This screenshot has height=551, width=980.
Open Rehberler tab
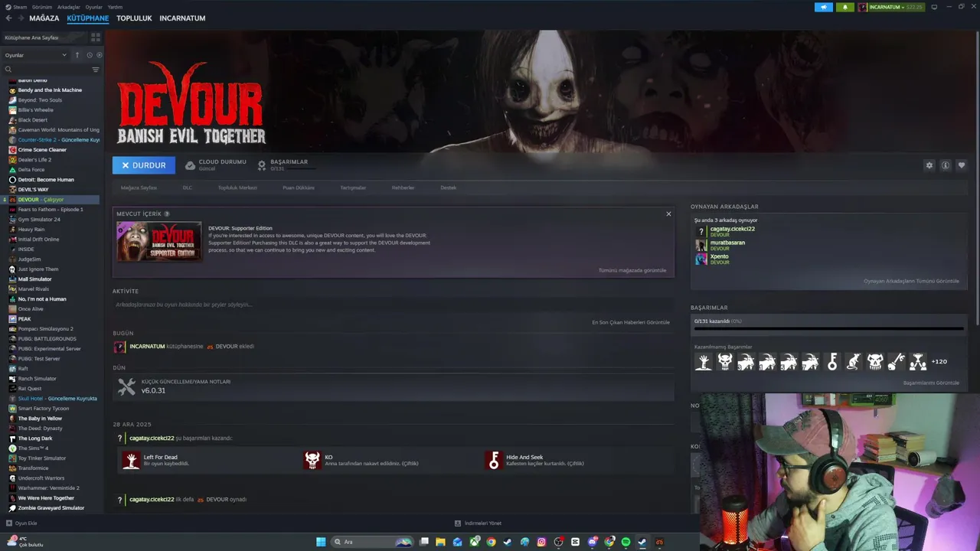(x=403, y=187)
